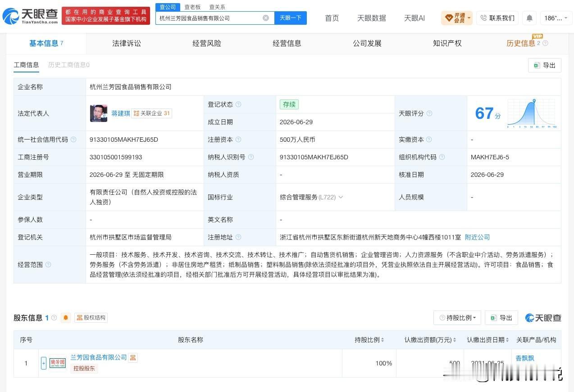Click help icon next to 统一社会信用代码

pos(73,140)
